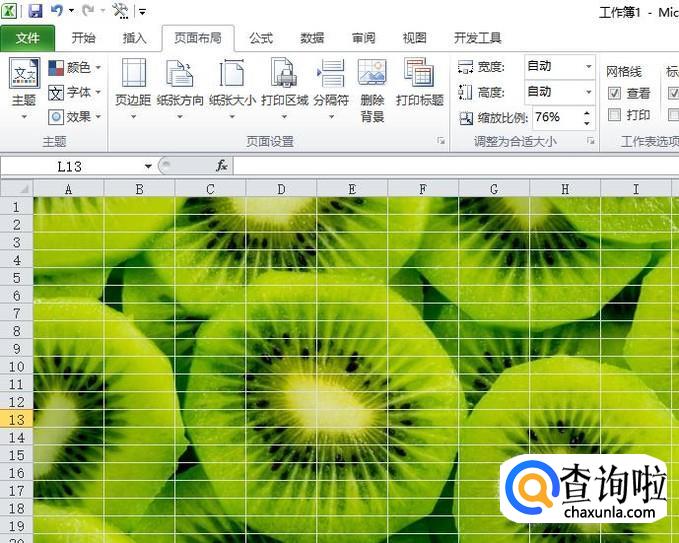
Task: Open the 主题 themes gallery
Action: [24, 89]
